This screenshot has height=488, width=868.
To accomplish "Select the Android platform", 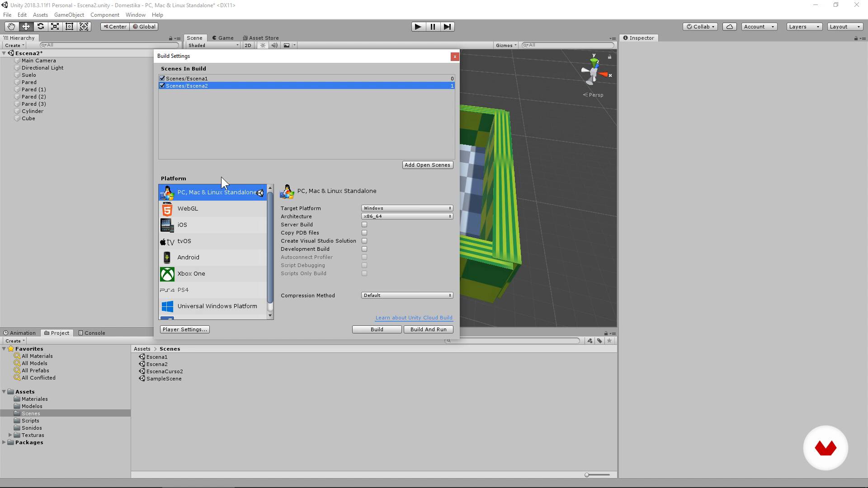I will click(212, 258).
